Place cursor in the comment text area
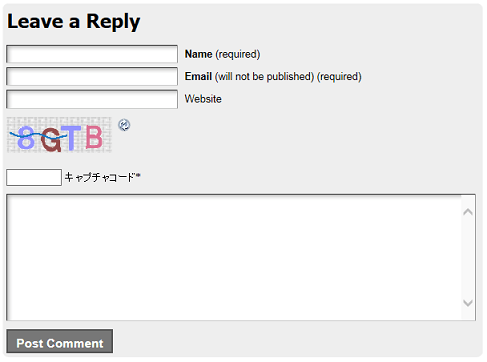The height and width of the screenshot is (362, 487). click(234, 257)
